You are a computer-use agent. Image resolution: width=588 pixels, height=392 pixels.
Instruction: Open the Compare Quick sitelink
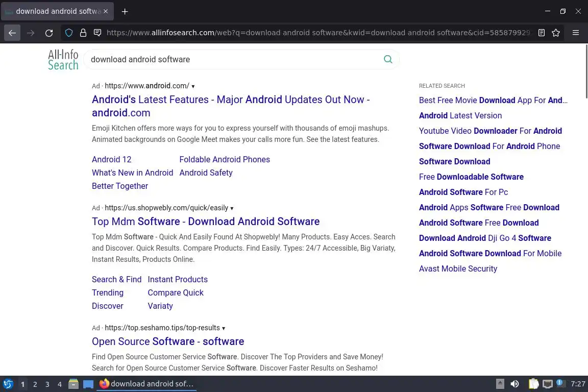point(175,292)
